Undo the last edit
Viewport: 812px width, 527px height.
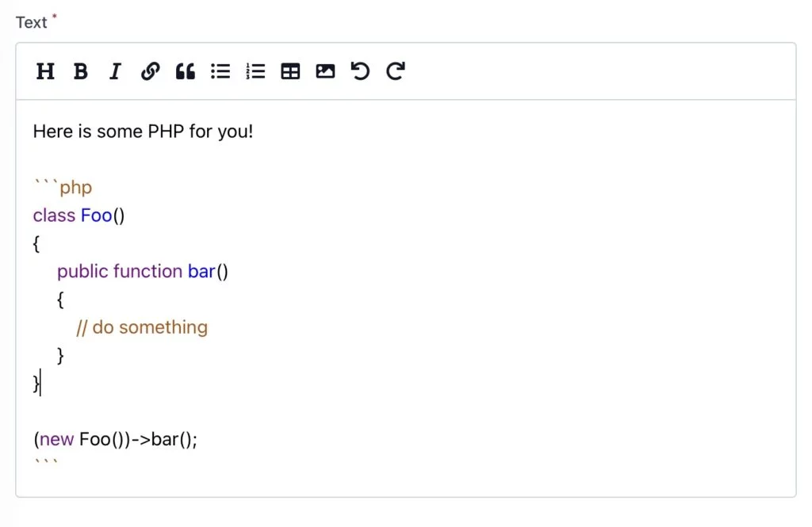coord(360,71)
